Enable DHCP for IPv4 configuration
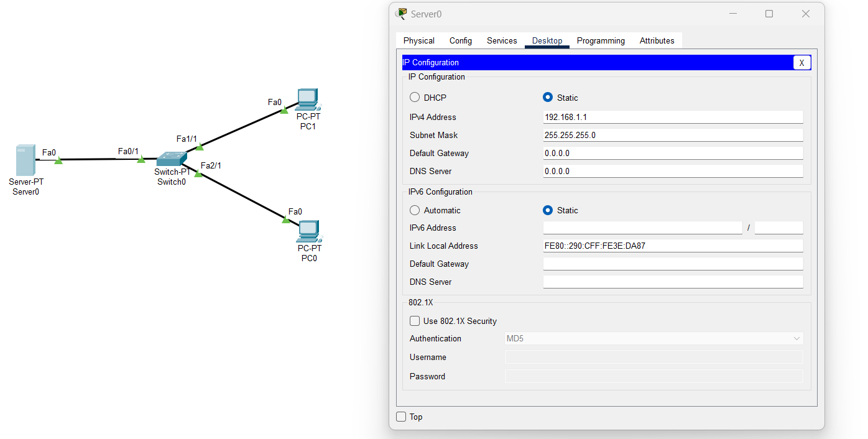The width and height of the screenshot is (868, 439). pyautogui.click(x=415, y=97)
